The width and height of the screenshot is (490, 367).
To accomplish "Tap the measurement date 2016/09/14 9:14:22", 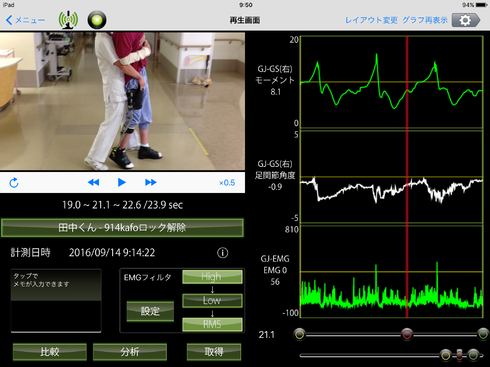I will [112, 253].
